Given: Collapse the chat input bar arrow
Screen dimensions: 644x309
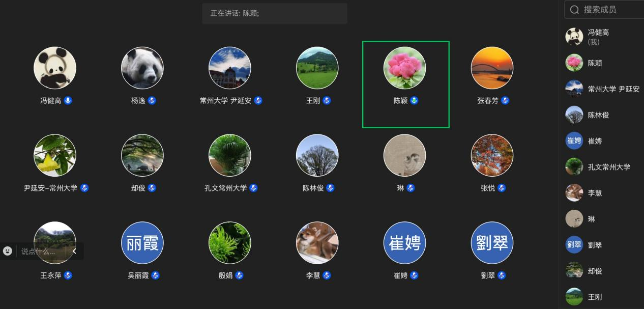Looking at the screenshot, I should pos(74,251).
